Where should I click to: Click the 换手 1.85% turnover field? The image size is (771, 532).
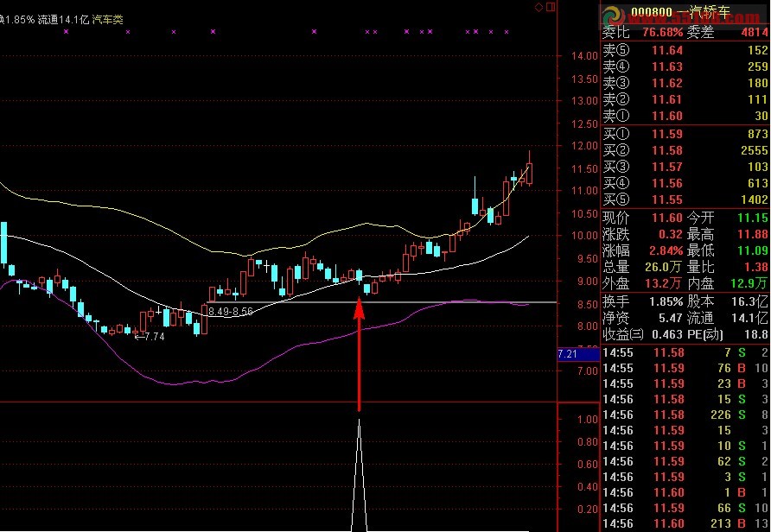tap(643, 301)
